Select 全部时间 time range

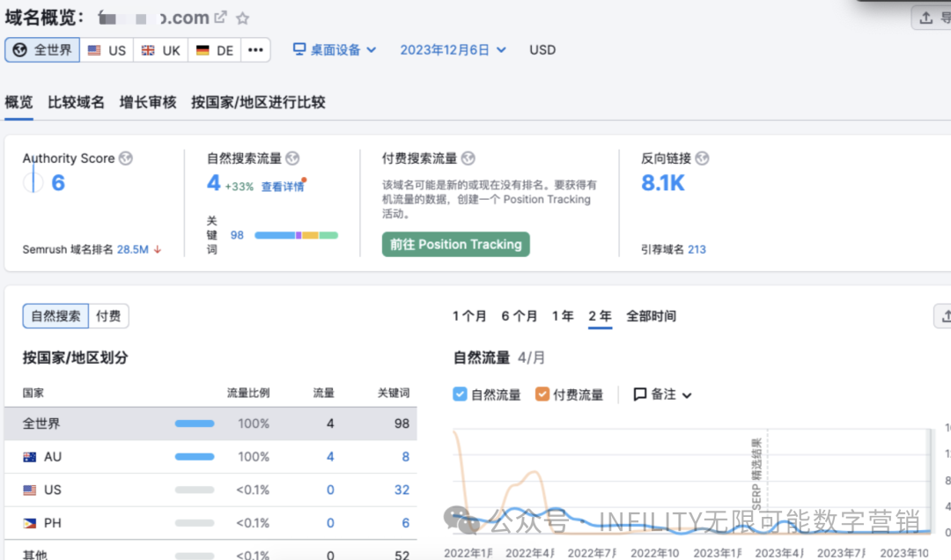coord(651,316)
